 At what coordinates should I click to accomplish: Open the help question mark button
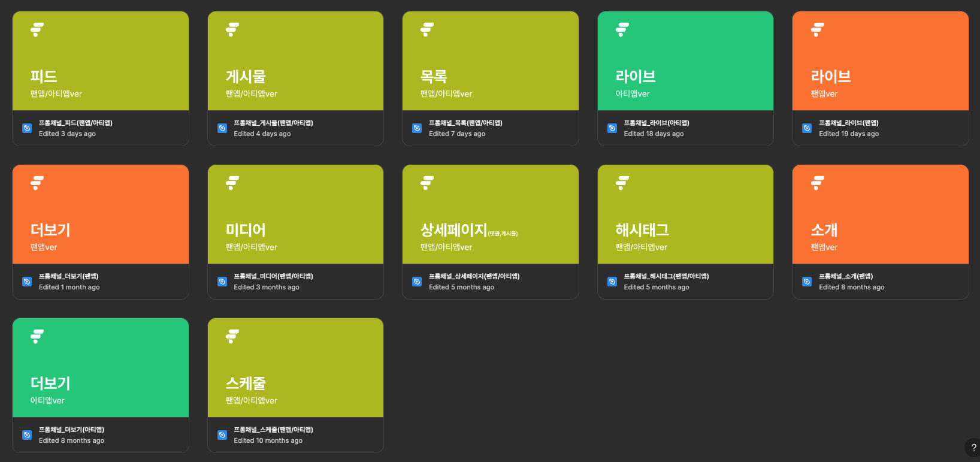[x=973, y=448]
